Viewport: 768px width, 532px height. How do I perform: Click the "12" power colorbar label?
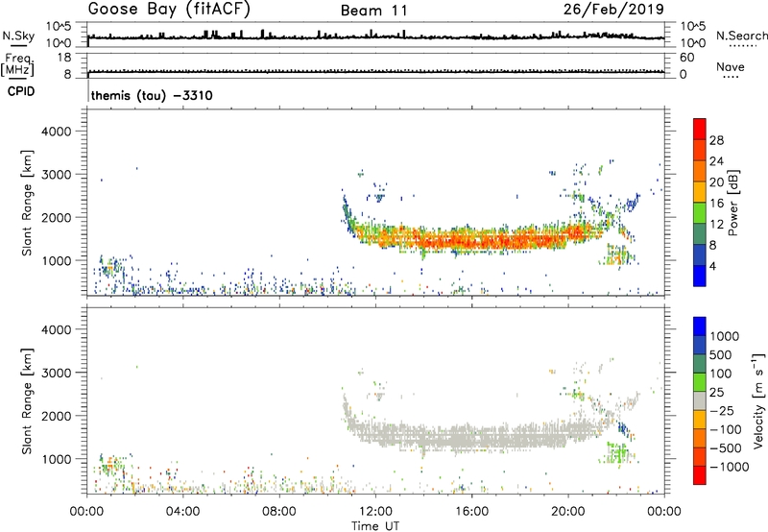tap(716, 225)
